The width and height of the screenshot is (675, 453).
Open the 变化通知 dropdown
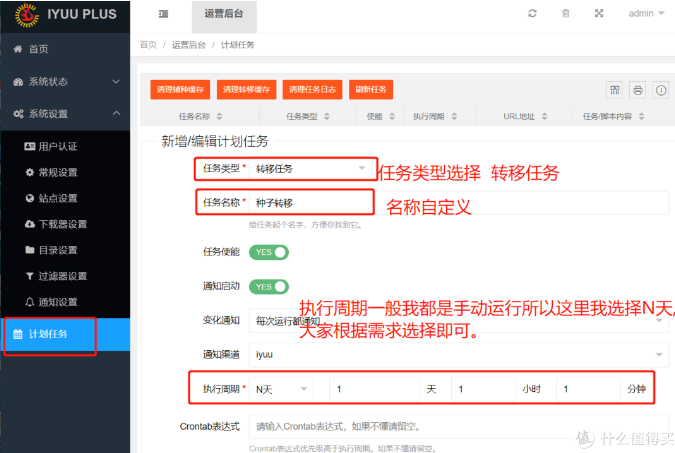point(458,321)
